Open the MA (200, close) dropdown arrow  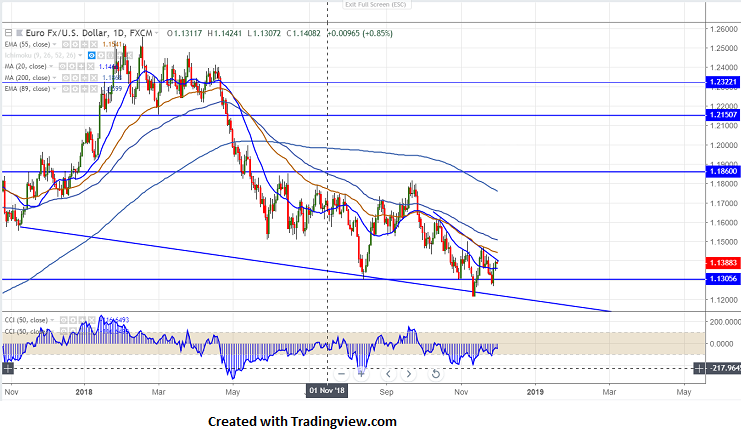[x=54, y=77]
